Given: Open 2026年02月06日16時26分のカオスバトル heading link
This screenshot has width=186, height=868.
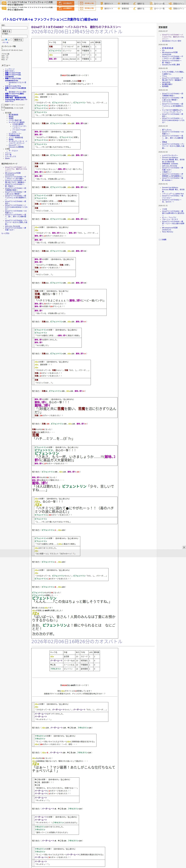Looking at the screenshot, I should tap(77, 642).
